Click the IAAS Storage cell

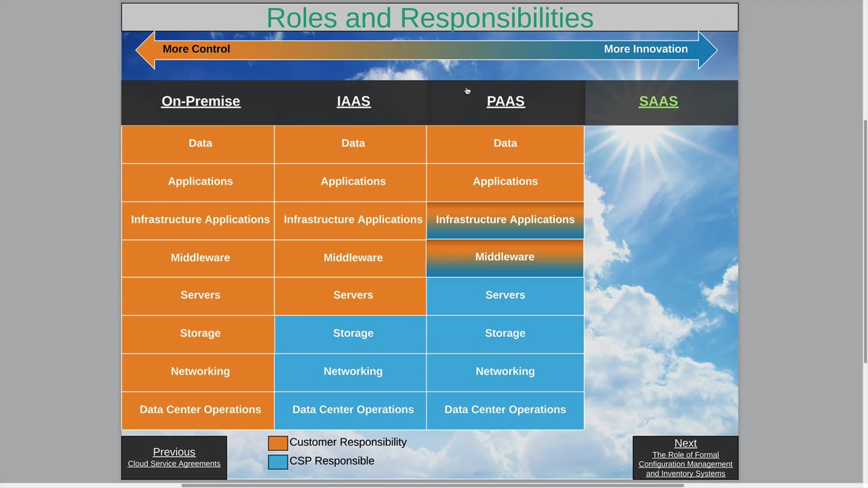tap(351, 333)
